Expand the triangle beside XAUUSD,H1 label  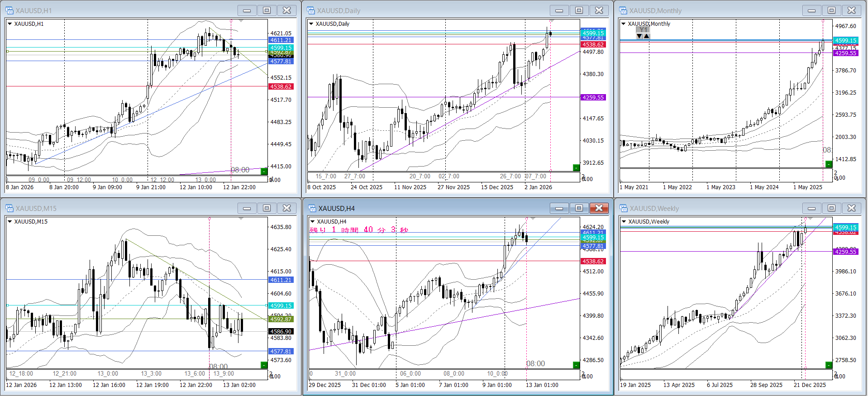10,24
